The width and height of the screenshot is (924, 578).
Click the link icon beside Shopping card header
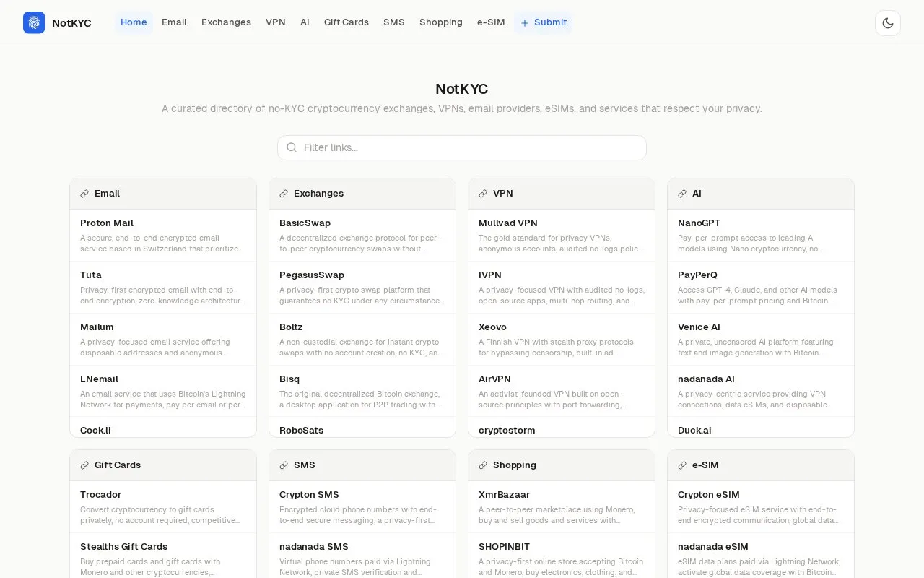483,465
